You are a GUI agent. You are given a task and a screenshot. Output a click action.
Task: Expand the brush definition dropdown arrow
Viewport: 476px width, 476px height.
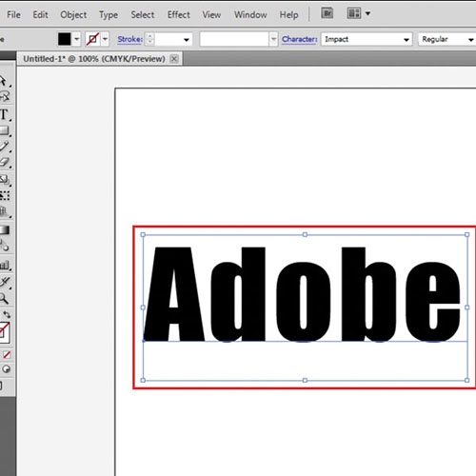tap(273, 39)
